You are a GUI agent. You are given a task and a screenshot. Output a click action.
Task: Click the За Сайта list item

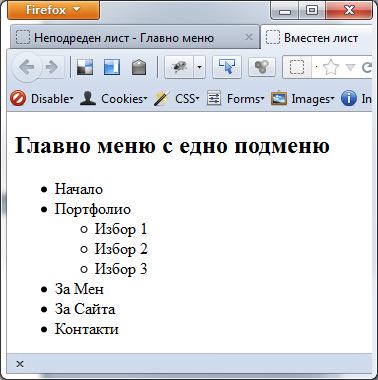[85, 309]
